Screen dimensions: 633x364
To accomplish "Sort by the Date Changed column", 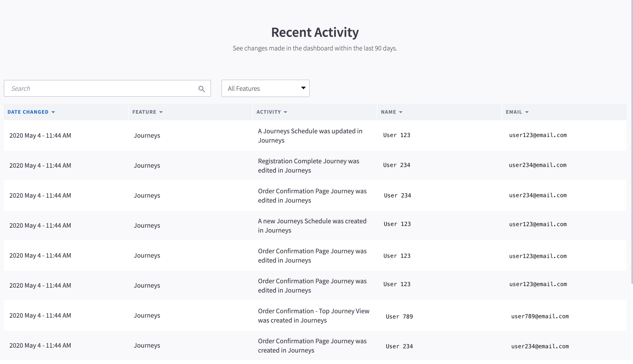I will 31,112.
